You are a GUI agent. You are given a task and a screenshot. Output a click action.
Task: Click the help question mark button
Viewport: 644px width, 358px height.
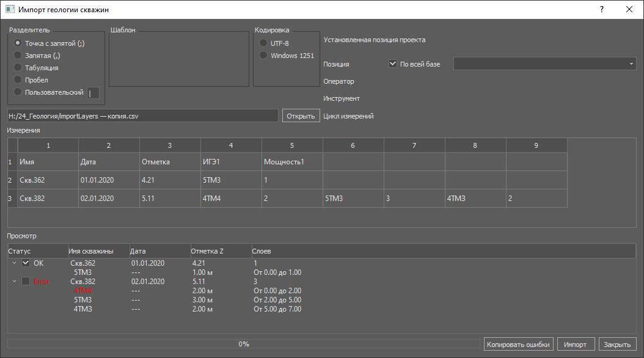[x=602, y=10]
